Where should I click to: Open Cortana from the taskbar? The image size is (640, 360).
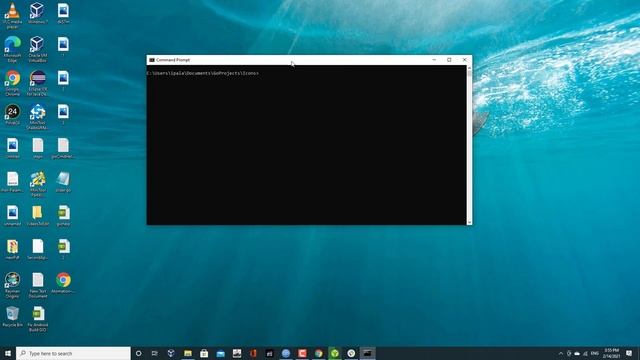[x=138, y=353]
